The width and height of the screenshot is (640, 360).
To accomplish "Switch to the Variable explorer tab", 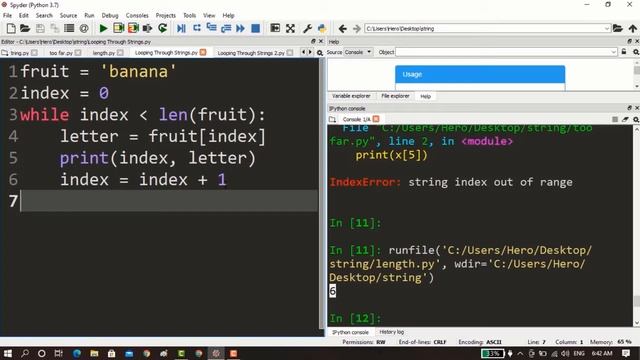I will tap(351, 96).
